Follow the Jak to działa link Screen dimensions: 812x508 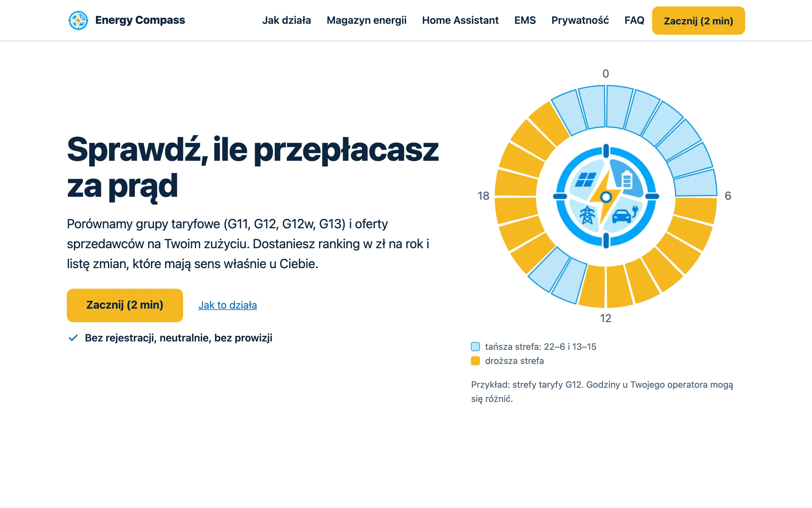[227, 305]
